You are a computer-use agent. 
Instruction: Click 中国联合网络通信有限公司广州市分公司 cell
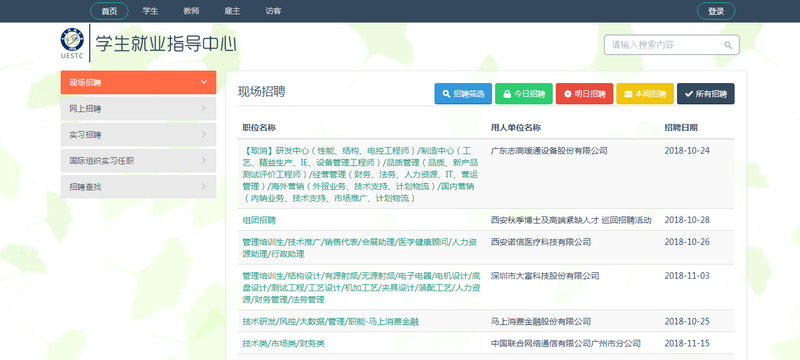tap(566, 344)
